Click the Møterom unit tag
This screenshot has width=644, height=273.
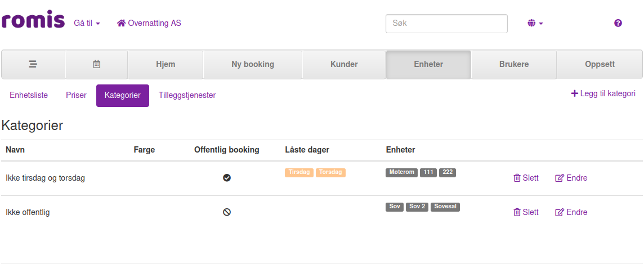402,172
